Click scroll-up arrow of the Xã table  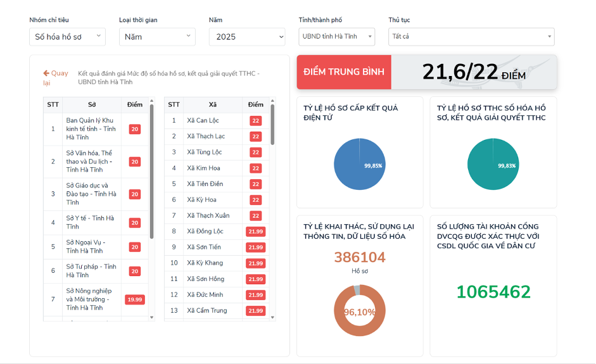(x=272, y=101)
